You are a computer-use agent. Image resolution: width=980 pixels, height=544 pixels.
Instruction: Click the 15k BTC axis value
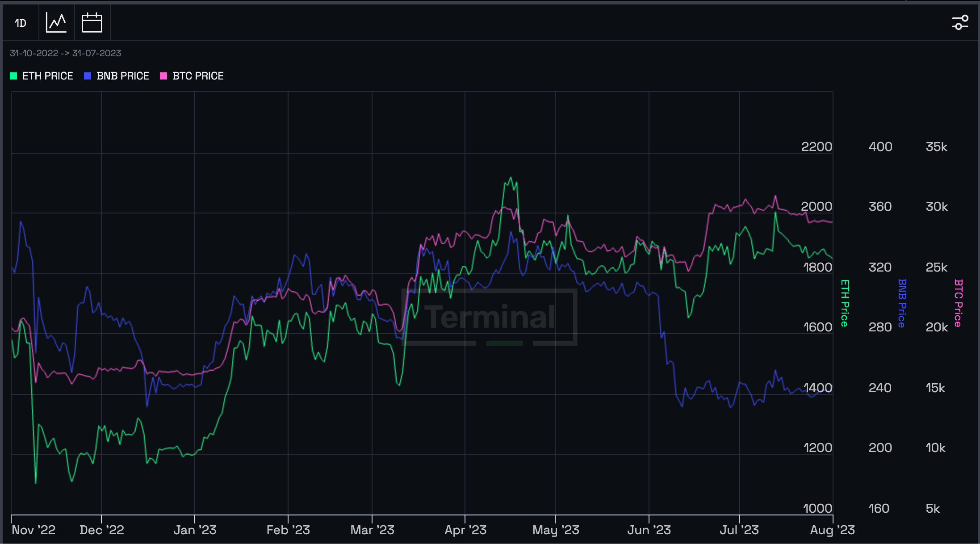(935, 388)
